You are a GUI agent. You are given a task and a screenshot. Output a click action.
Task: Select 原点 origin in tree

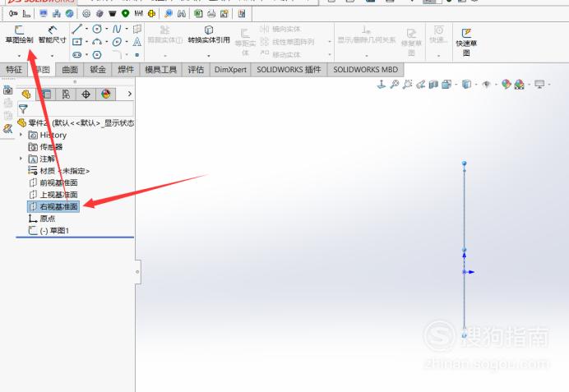[42, 219]
